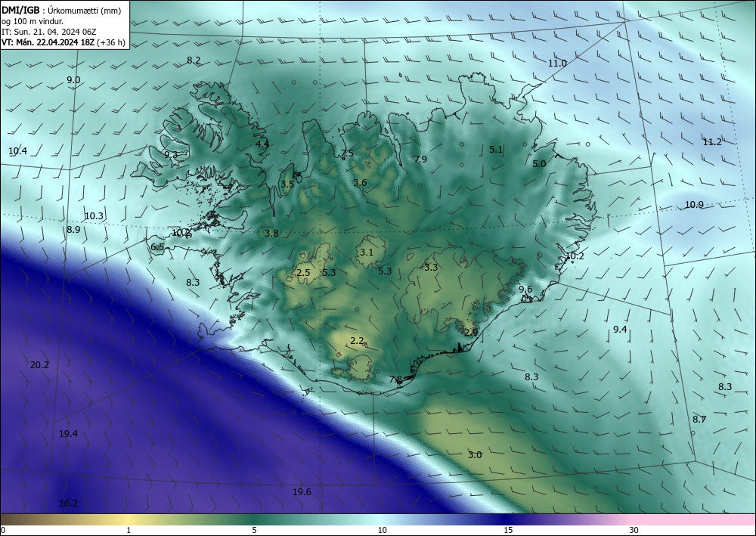Click the 10.4 value label

point(18,151)
